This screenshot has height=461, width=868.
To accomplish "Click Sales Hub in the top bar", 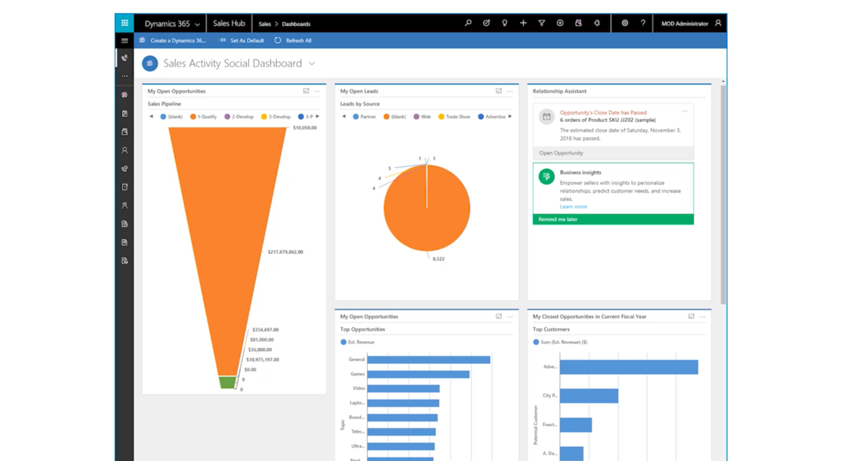I will point(229,23).
